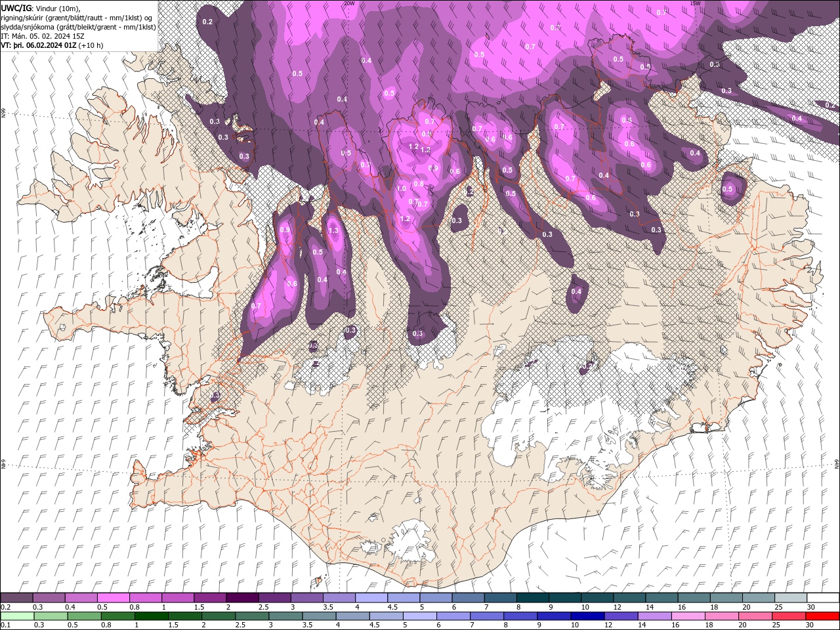Select the palest green lower swatch starting at 0.1
The width and height of the screenshot is (840, 630).
pos(16,616)
